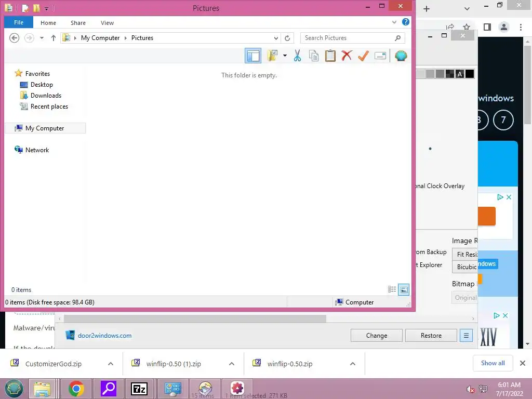Click the Paste clipboard icon

[x=330, y=56]
